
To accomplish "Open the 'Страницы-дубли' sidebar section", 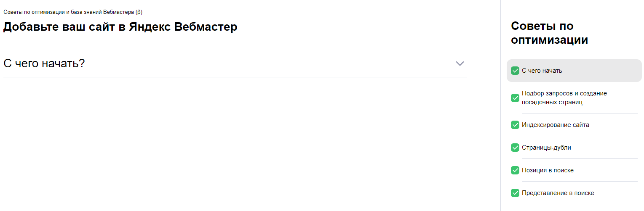I will pos(546,148).
